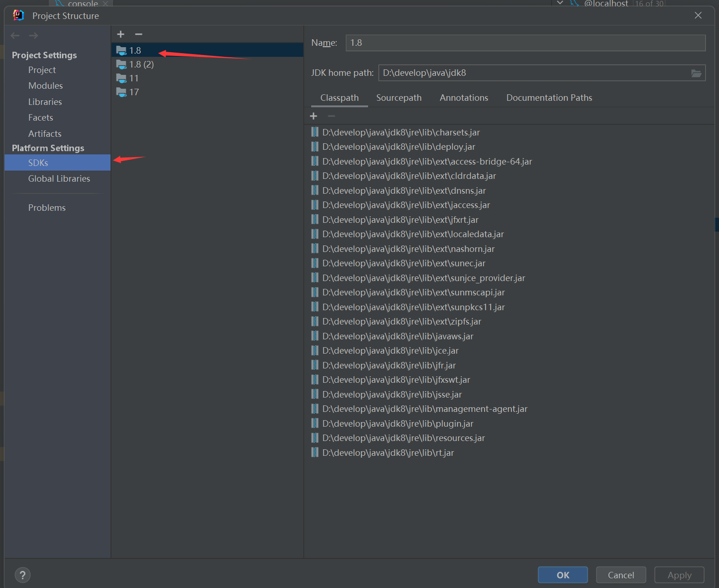
Task: Show the Artifacts settings
Action: pyautogui.click(x=45, y=134)
